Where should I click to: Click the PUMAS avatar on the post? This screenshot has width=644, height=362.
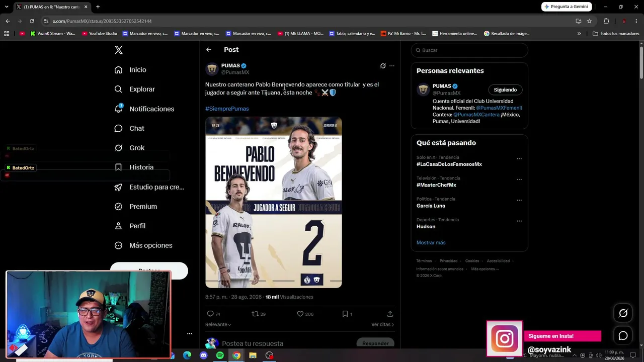click(x=212, y=69)
